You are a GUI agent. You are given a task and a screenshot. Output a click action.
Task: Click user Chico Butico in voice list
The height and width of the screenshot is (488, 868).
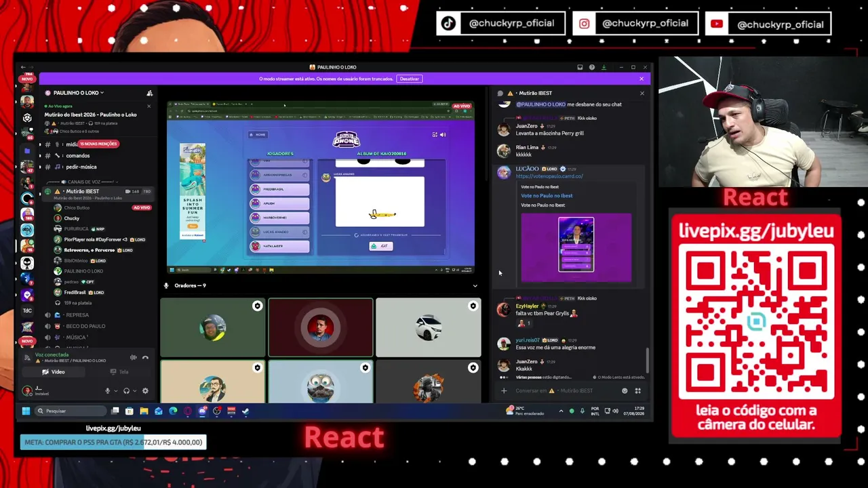click(77, 208)
